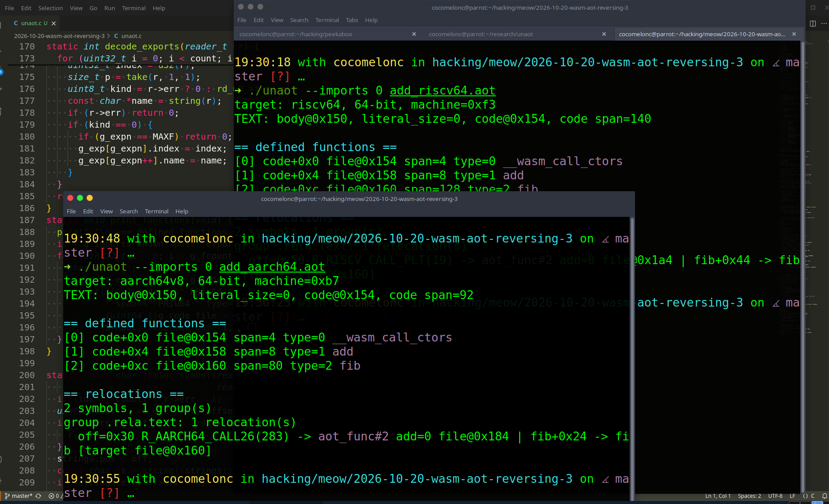Change indentation via Spaces: 2
Screen dimensions: 829x504
(x=749, y=496)
